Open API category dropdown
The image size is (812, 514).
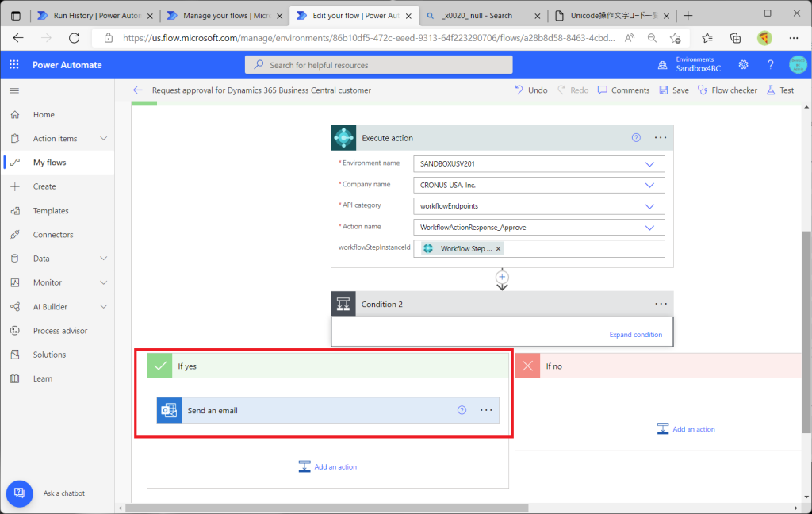(x=649, y=206)
